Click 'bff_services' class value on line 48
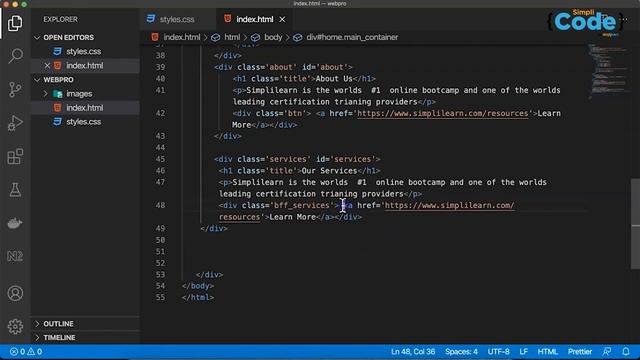 (302, 205)
